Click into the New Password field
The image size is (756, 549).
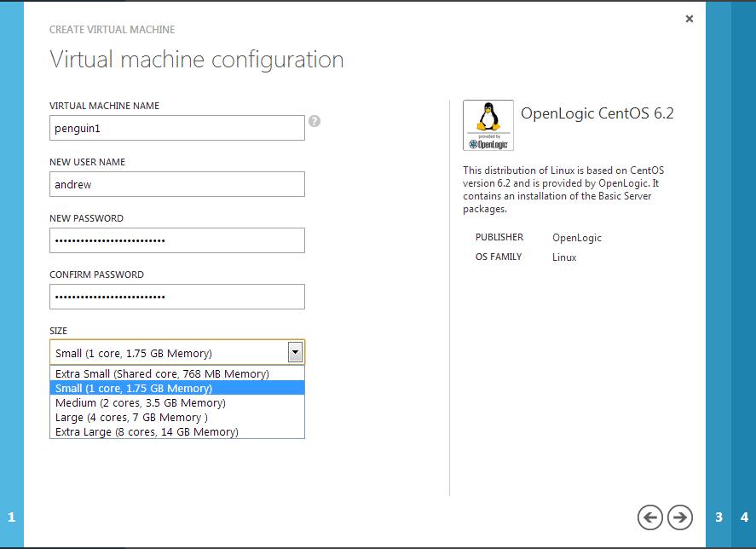pos(176,240)
